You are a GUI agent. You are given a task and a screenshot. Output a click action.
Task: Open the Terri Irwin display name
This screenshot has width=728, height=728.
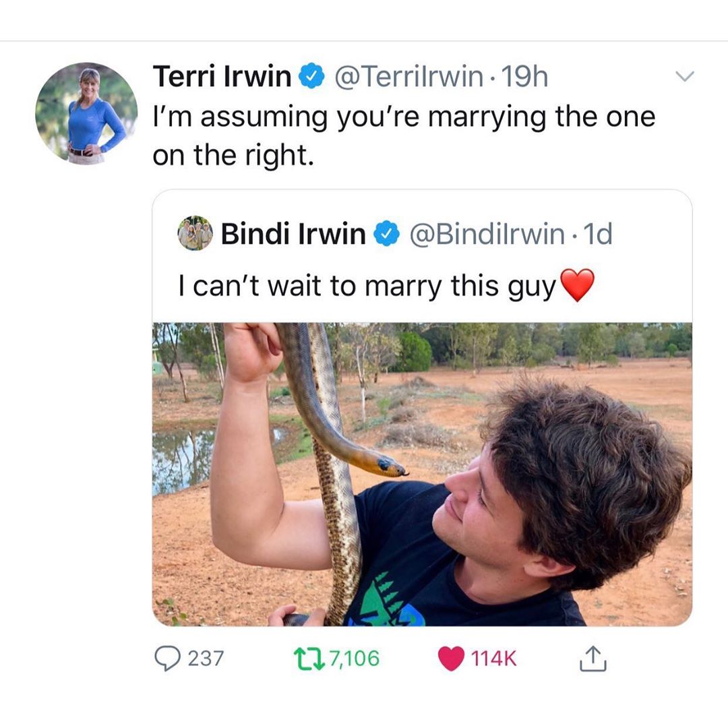222,76
